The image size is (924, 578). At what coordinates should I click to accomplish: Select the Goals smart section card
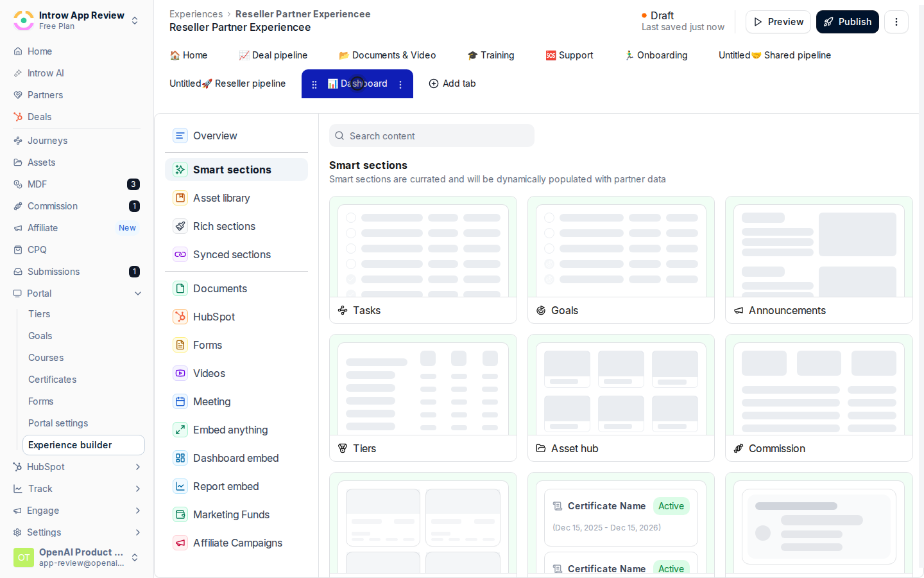click(x=621, y=259)
